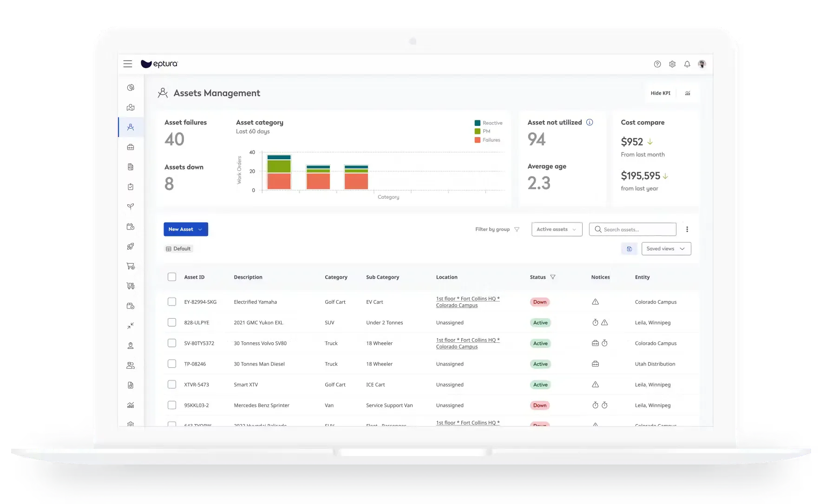
Task: Check the SV-80TY5372 row checkbox
Action: (172, 343)
